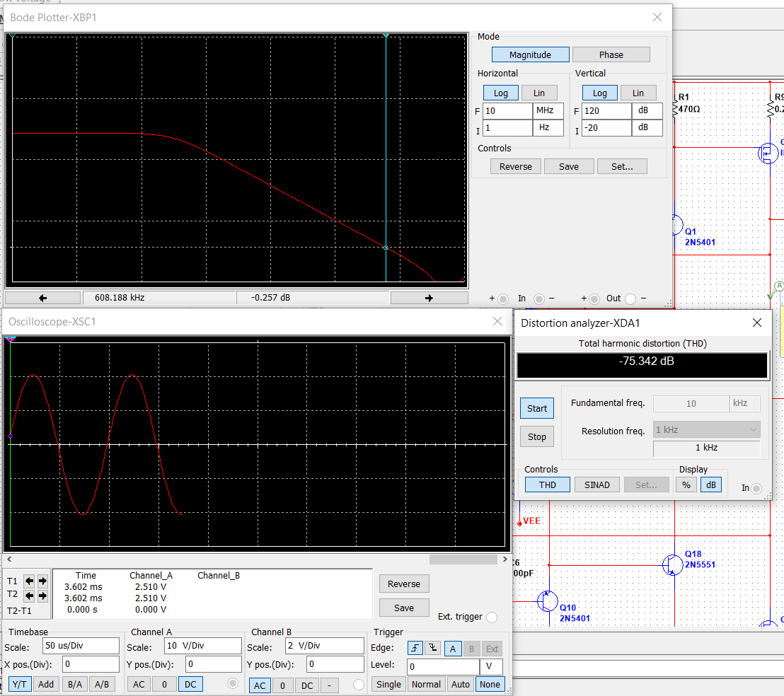
Task: Click oscilloscope Save button
Action: (x=404, y=608)
